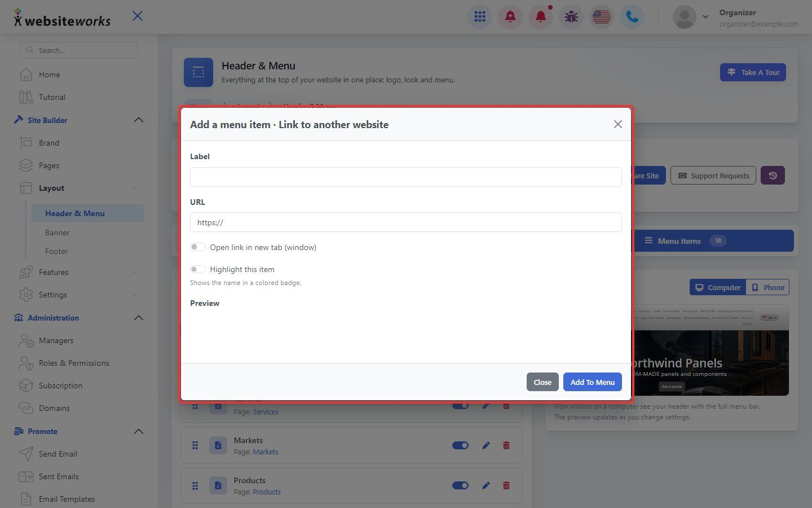Collapse the Promote section
This screenshot has width=812, height=508.
139,431
